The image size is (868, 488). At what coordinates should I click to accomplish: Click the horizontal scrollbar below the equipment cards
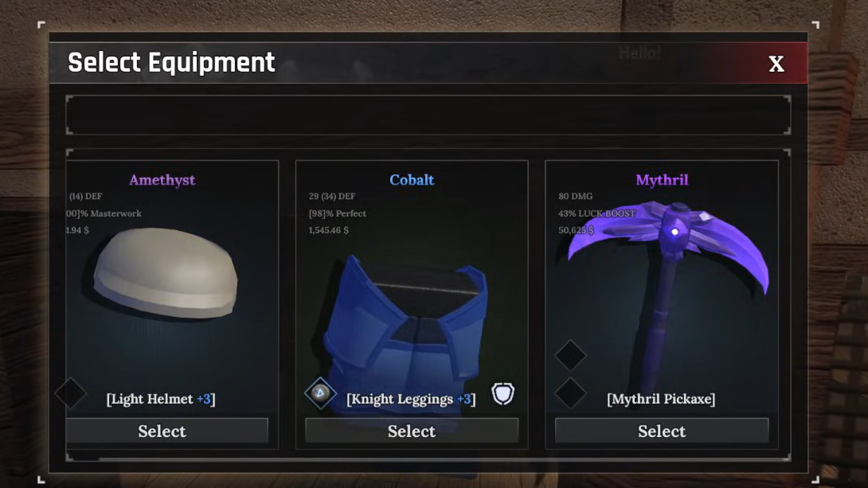tap(428, 459)
